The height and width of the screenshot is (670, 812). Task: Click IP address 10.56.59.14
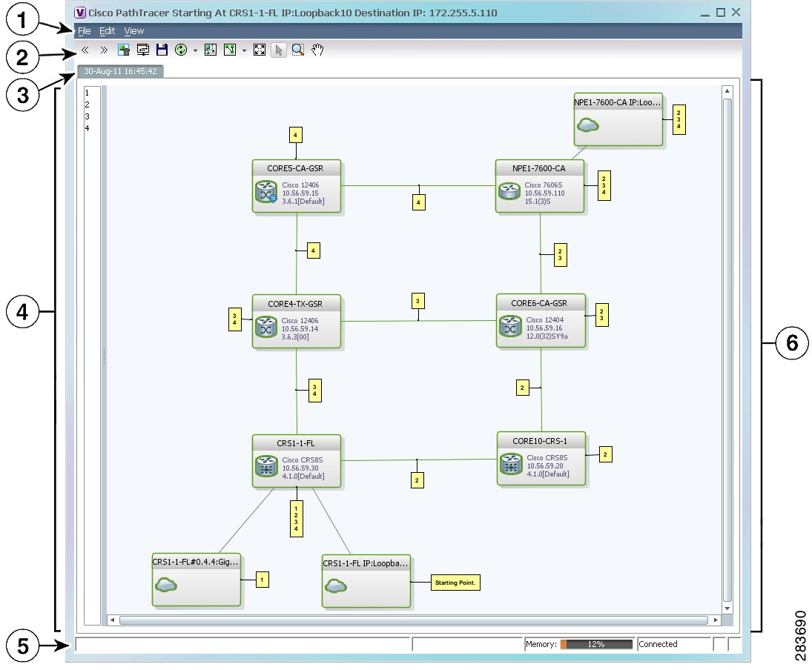[300, 329]
